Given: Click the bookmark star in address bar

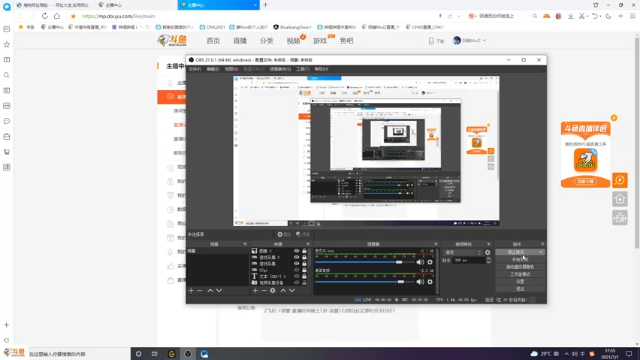Looking at the screenshot, I should pyautogui.click(x=73, y=16).
